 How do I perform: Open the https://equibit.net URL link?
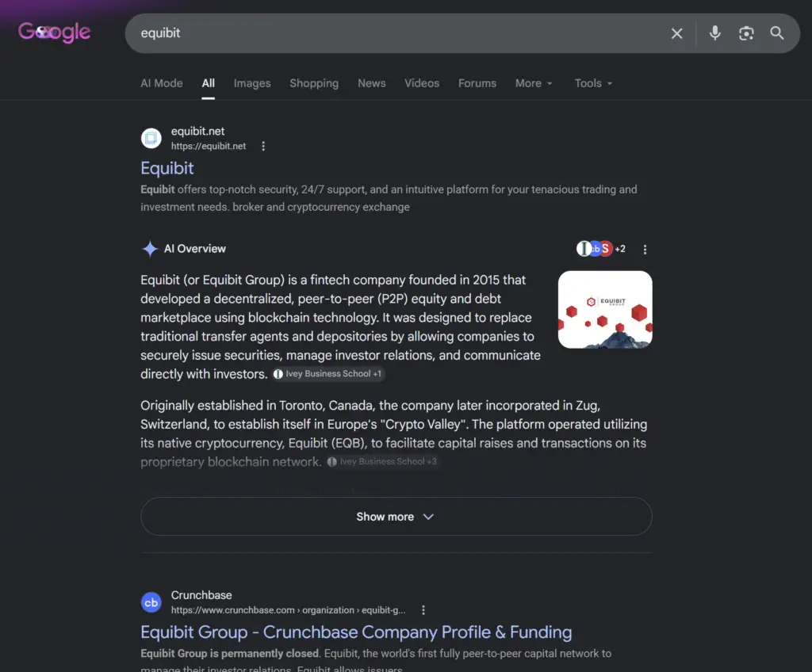click(209, 146)
